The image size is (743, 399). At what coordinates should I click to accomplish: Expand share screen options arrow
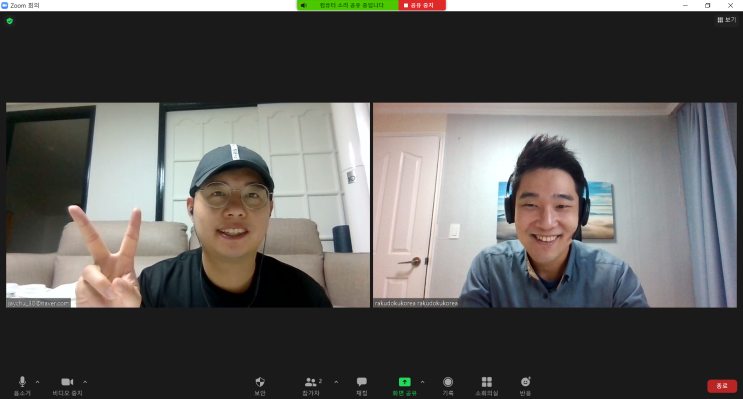point(422,382)
